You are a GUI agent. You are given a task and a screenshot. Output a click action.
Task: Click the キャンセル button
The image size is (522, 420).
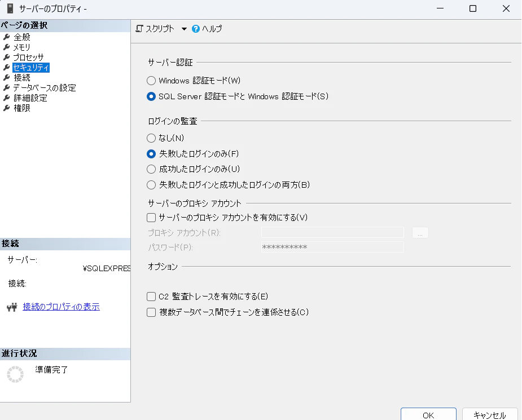click(490, 414)
